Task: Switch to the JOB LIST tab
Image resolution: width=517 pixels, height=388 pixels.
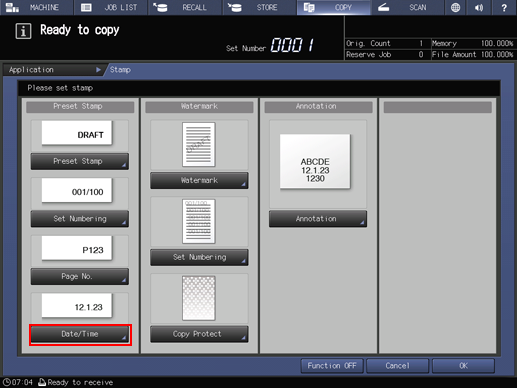Action: click(x=111, y=7)
